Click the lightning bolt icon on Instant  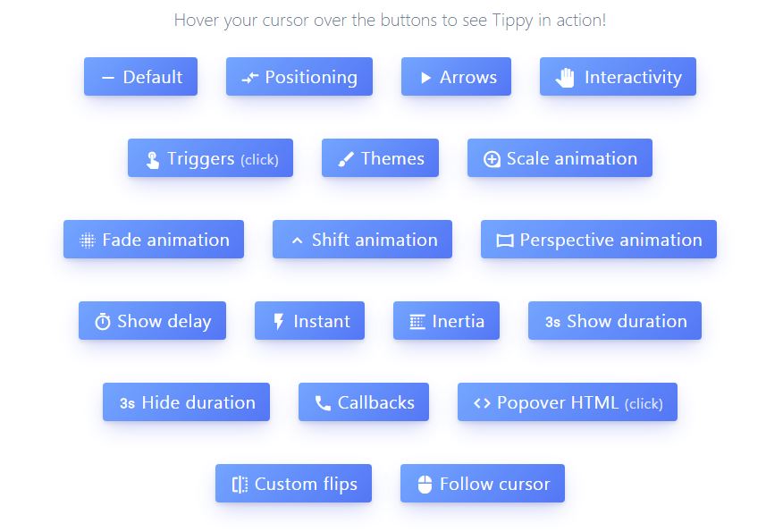coord(279,322)
